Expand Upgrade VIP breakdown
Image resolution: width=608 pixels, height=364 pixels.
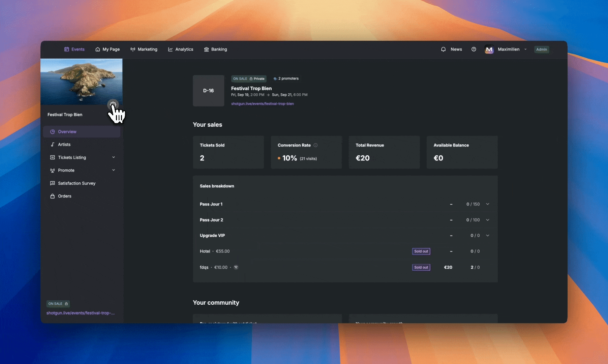(x=487, y=235)
